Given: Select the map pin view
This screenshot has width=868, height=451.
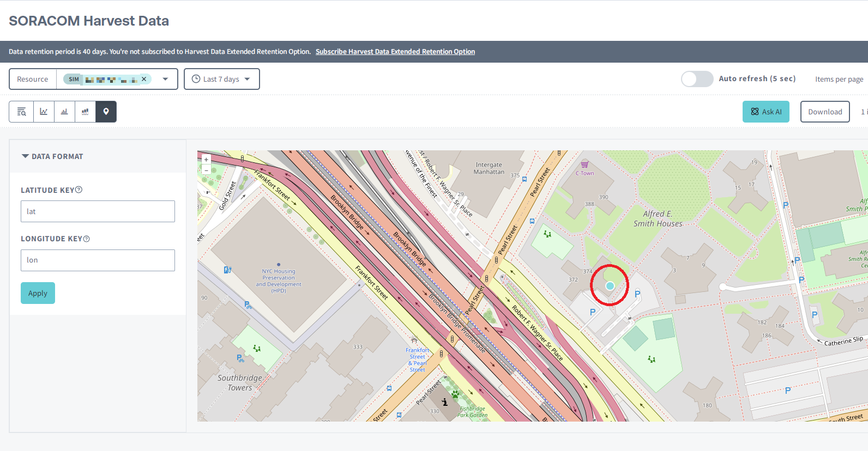Looking at the screenshot, I should (106, 112).
